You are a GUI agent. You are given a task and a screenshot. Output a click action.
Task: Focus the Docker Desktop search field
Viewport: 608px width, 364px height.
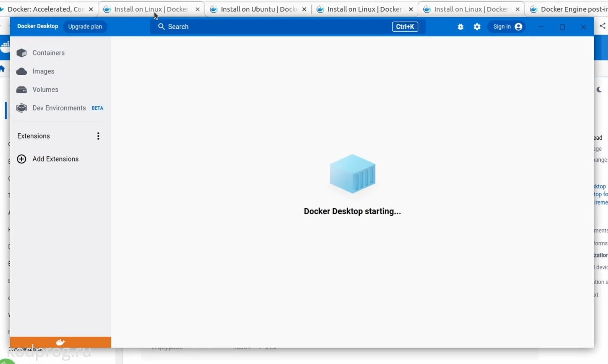[288, 26]
